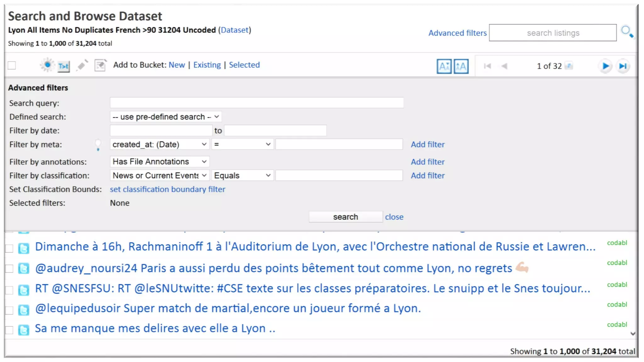
Task: Check the box for 'Sa me manque' tweet
Action: [x=9, y=330]
